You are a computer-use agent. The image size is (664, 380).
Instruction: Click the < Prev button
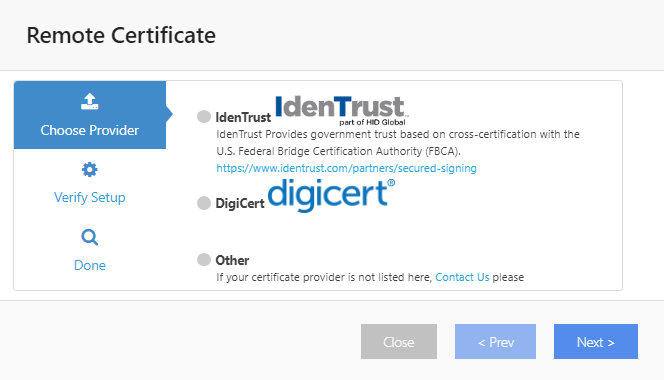pyautogui.click(x=495, y=341)
